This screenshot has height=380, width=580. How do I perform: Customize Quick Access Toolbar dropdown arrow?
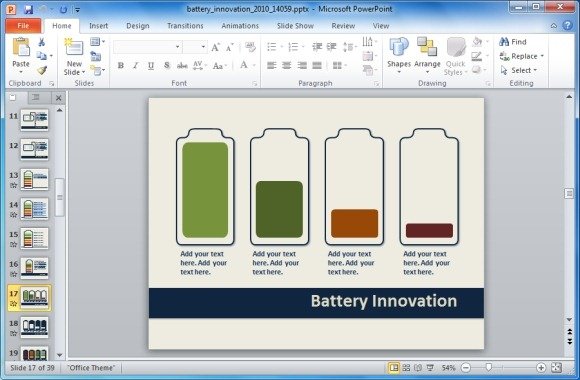coord(77,10)
